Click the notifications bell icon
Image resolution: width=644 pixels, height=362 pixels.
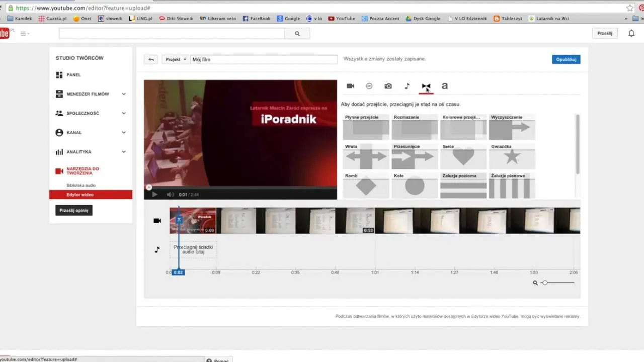coord(631,33)
